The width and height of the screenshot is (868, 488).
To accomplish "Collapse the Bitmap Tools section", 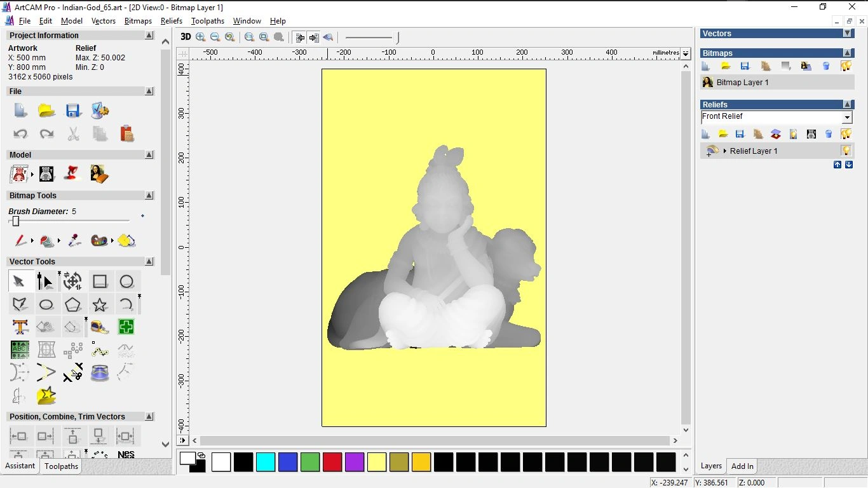I will (x=149, y=196).
